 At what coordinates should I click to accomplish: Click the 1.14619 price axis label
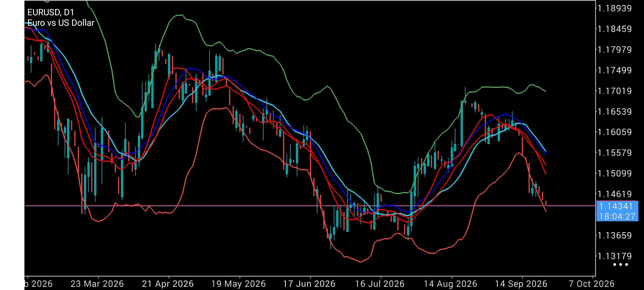coord(615,194)
